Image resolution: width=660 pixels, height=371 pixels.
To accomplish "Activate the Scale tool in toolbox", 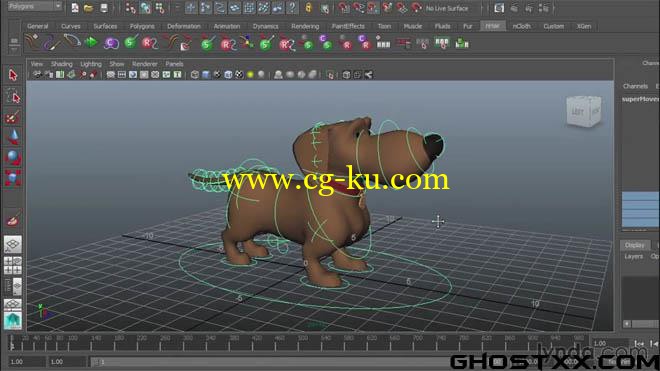I will pyautogui.click(x=13, y=177).
